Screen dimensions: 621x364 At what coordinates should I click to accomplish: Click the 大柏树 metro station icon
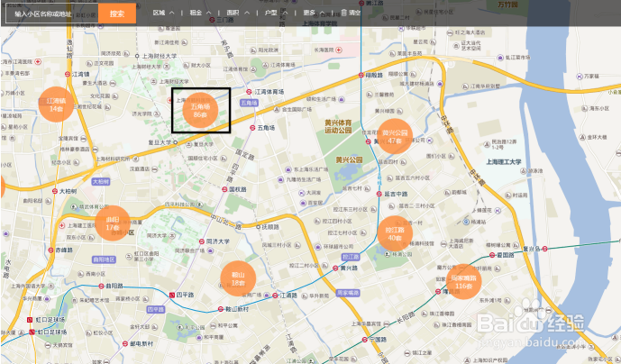point(55,191)
